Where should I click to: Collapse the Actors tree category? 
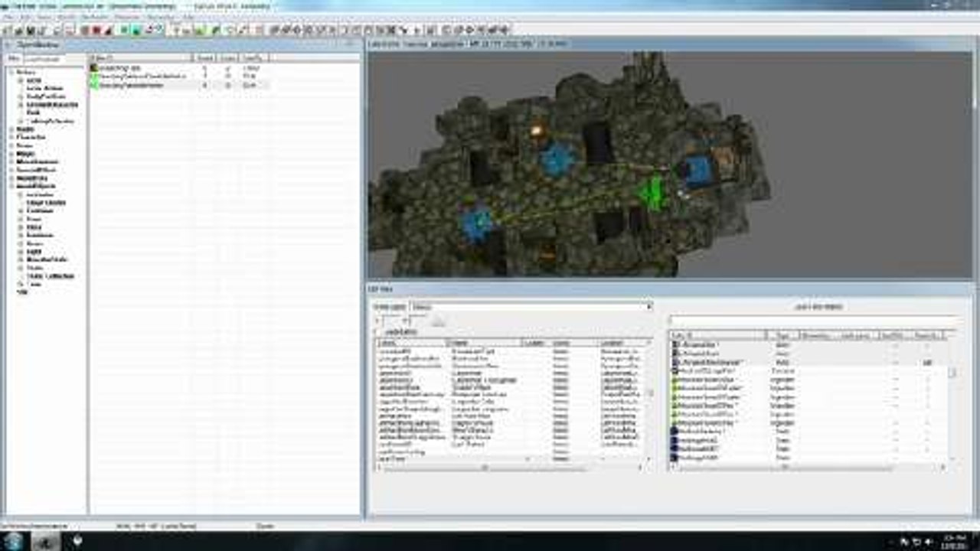click(x=13, y=72)
